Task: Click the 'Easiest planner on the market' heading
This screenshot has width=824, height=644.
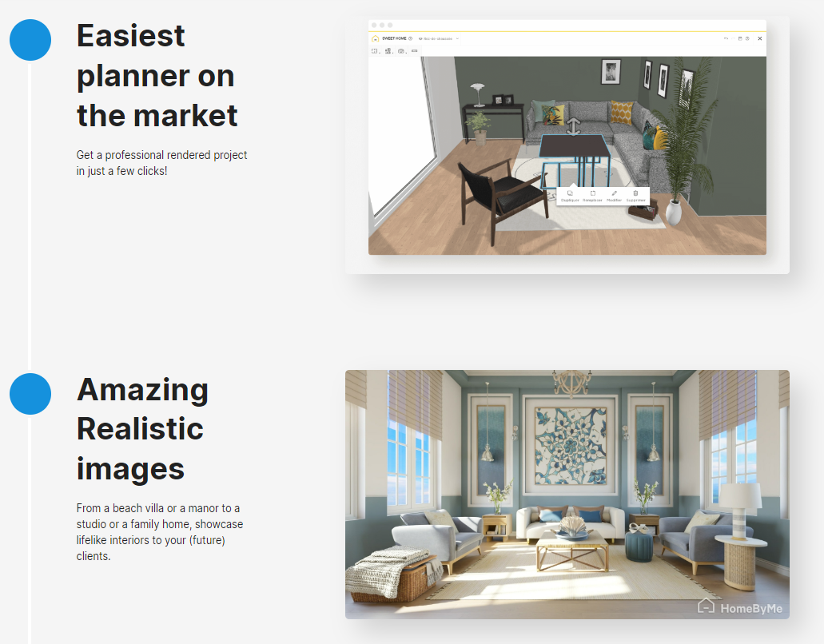Action: point(157,75)
